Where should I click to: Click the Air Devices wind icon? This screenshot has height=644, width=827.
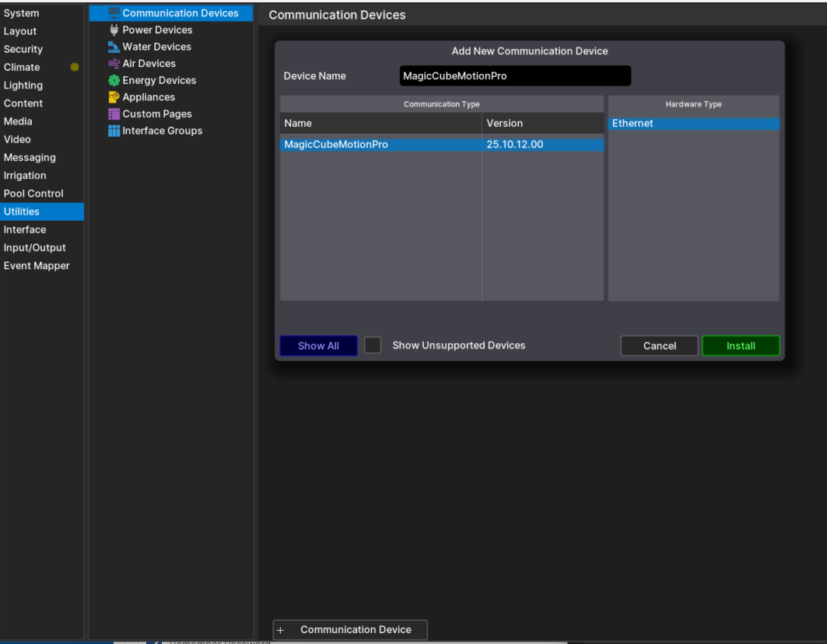[114, 64]
